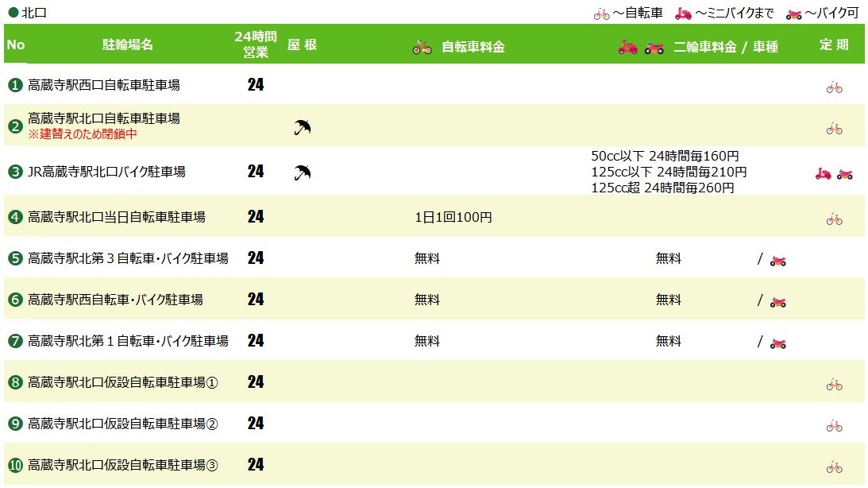Select 高蔵寺駅北口当日自転車駐車場 entry
The height and width of the screenshot is (488, 868).
coord(117,217)
